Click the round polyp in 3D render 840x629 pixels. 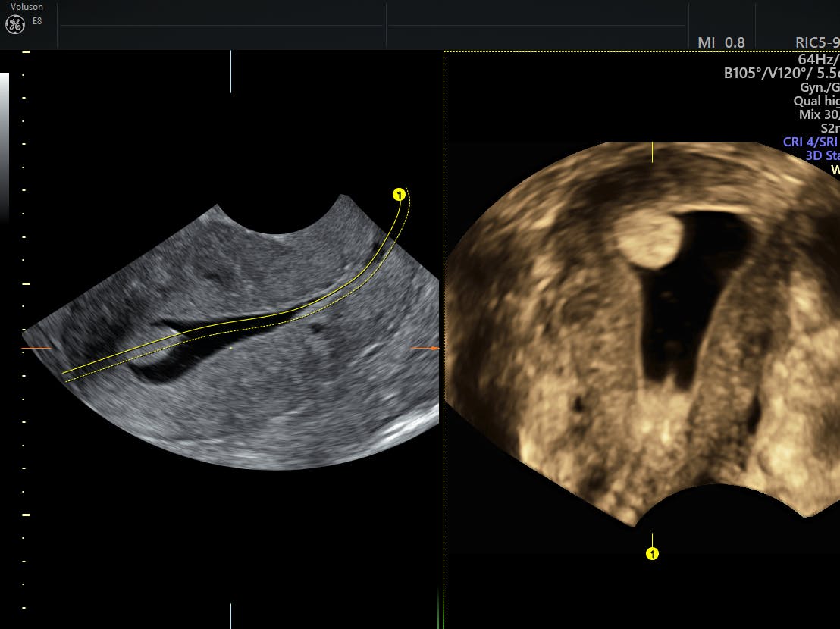tap(649, 238)
